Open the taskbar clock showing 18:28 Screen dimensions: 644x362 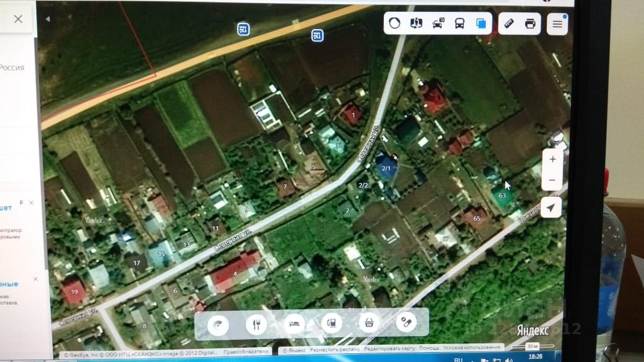coord(536,357)
